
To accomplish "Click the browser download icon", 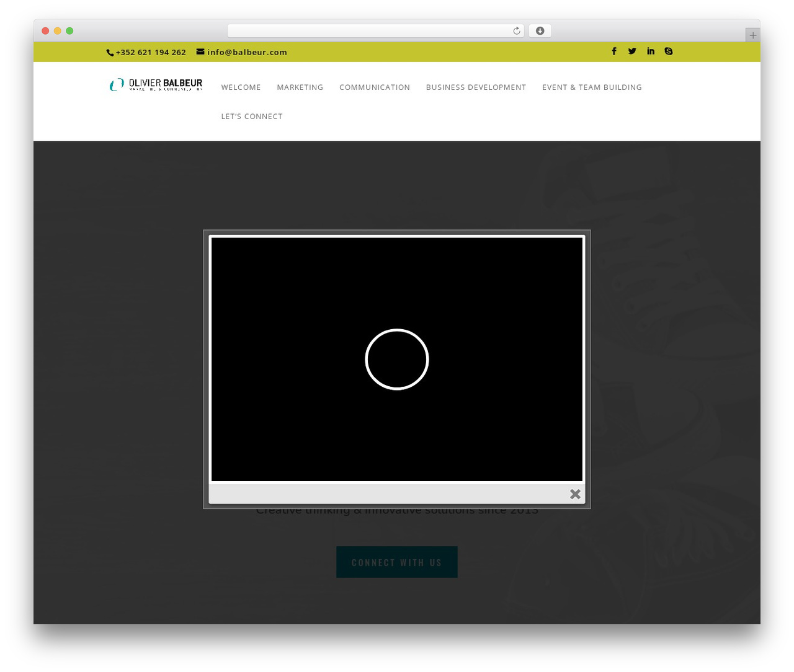I will click(540, 31).
